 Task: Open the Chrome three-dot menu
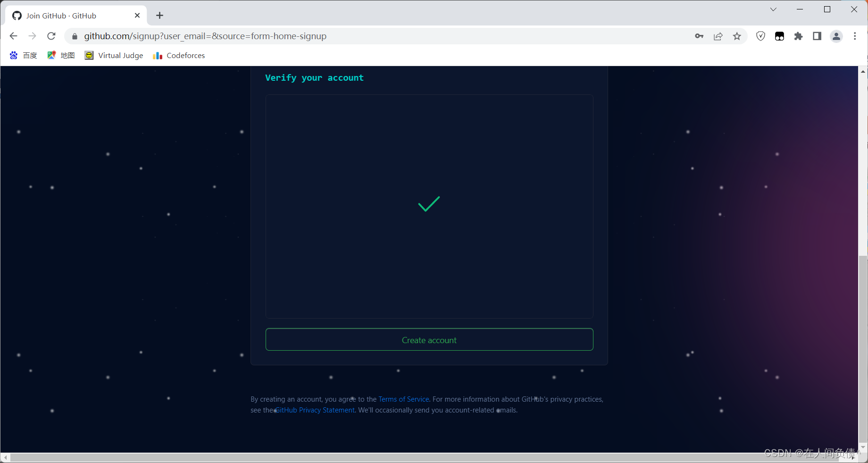tap(855, 36)
